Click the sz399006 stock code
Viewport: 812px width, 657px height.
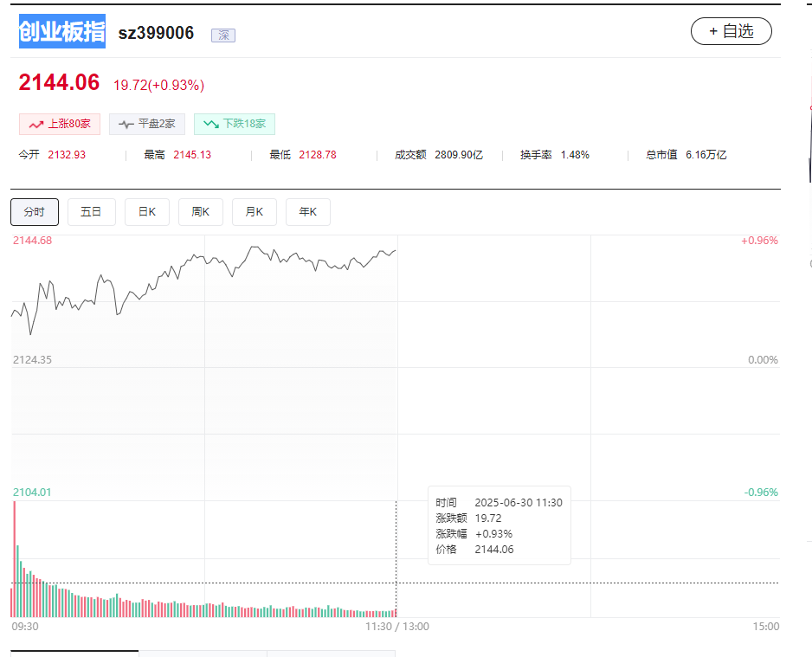click(156, 33)
